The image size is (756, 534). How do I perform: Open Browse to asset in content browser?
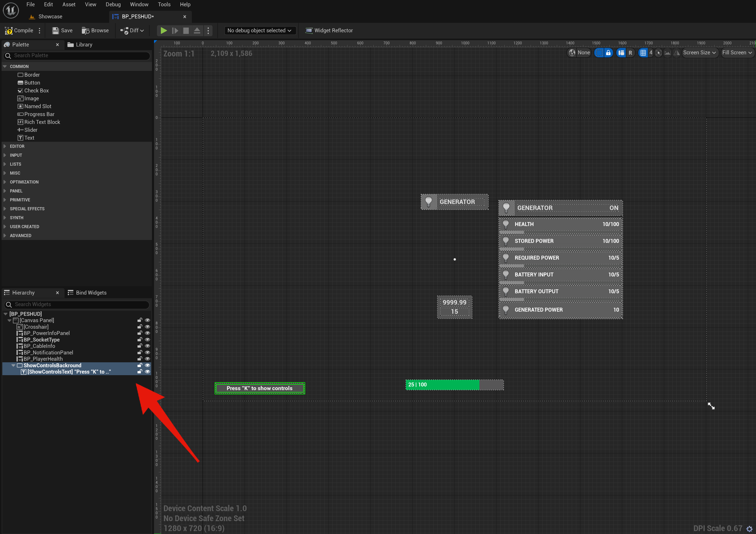tap(95, 31)
